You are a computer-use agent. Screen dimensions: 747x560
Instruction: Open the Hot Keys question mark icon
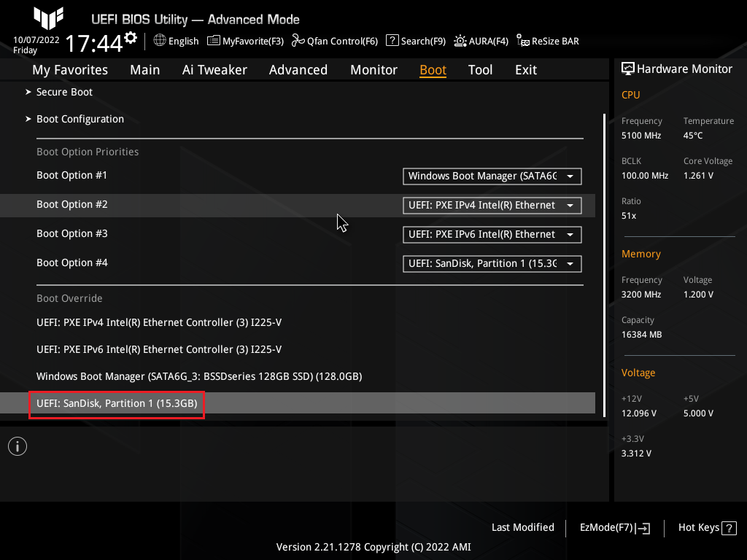(x=729, y=528)
